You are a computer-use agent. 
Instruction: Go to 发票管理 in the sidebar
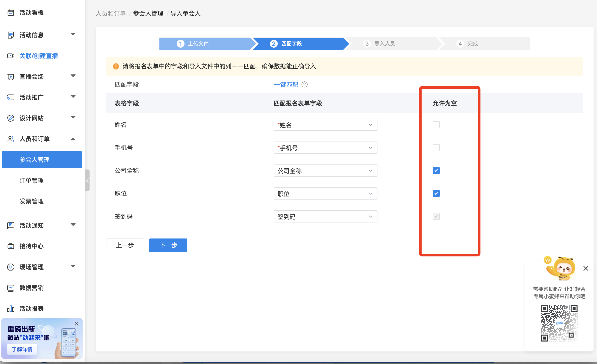32,201
